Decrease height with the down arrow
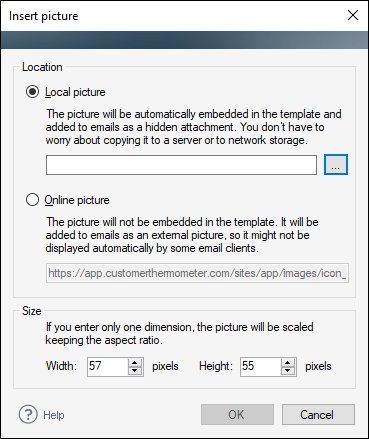The image size is (369, 439). [288, 371]
